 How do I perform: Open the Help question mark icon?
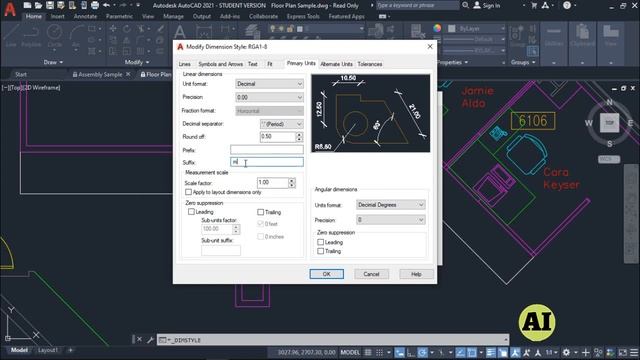(x=567, y=5)
